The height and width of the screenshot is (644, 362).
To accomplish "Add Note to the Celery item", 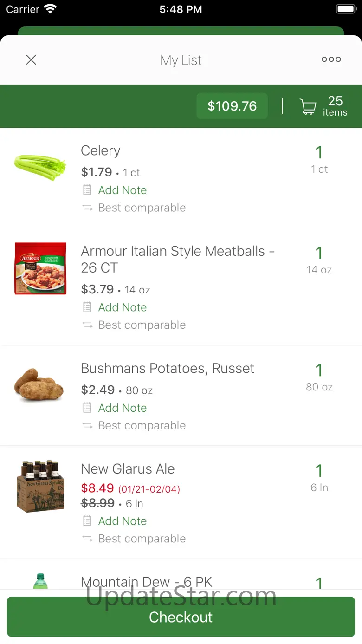I will point(123,190).
